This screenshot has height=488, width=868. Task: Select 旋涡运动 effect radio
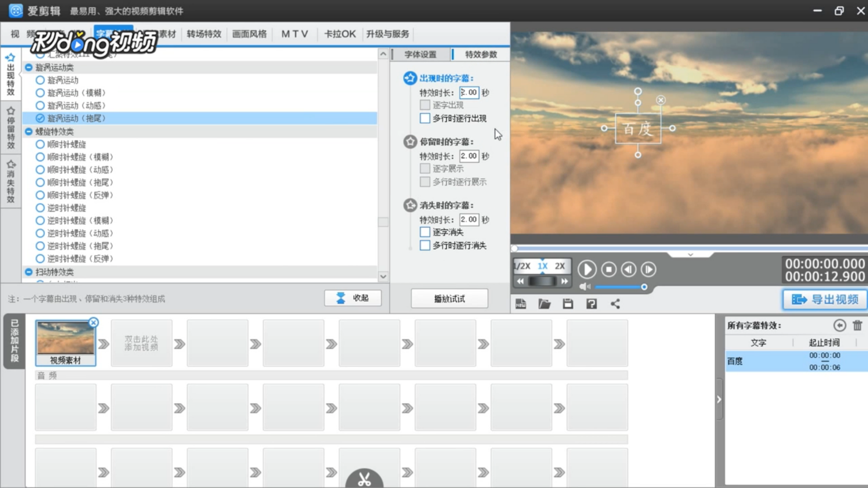coord(40,80)
